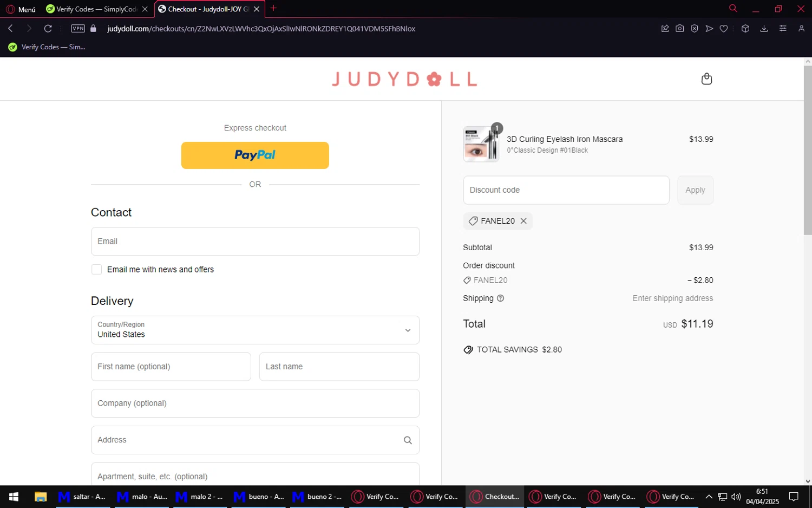Open the taskbar clock showing 6:51
The height and width of the screenshot is (508, 812).
762,497
